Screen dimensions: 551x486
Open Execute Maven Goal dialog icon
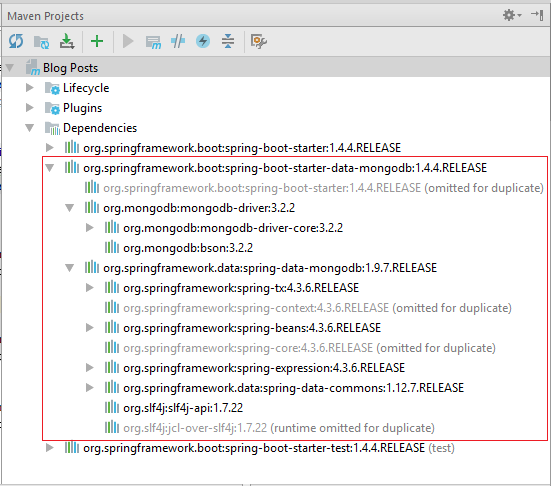[153, 42]
